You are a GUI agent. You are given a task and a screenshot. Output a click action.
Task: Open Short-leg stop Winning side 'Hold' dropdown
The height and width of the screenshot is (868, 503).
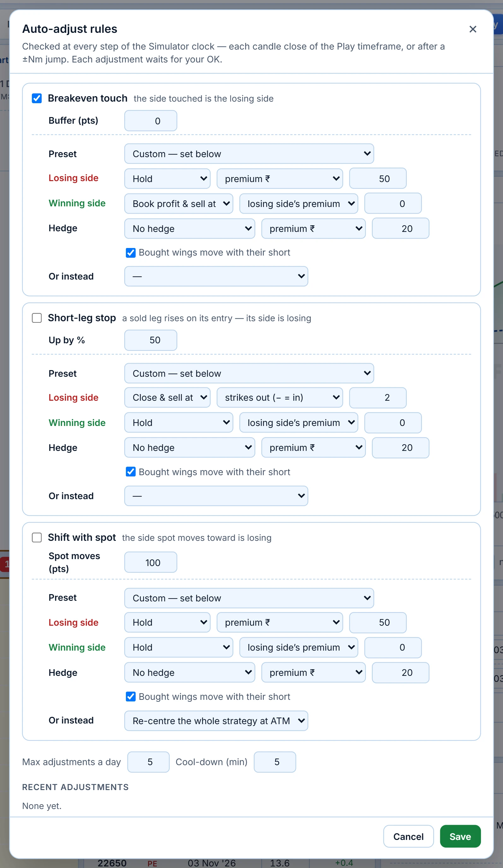[x=179, y=422]
